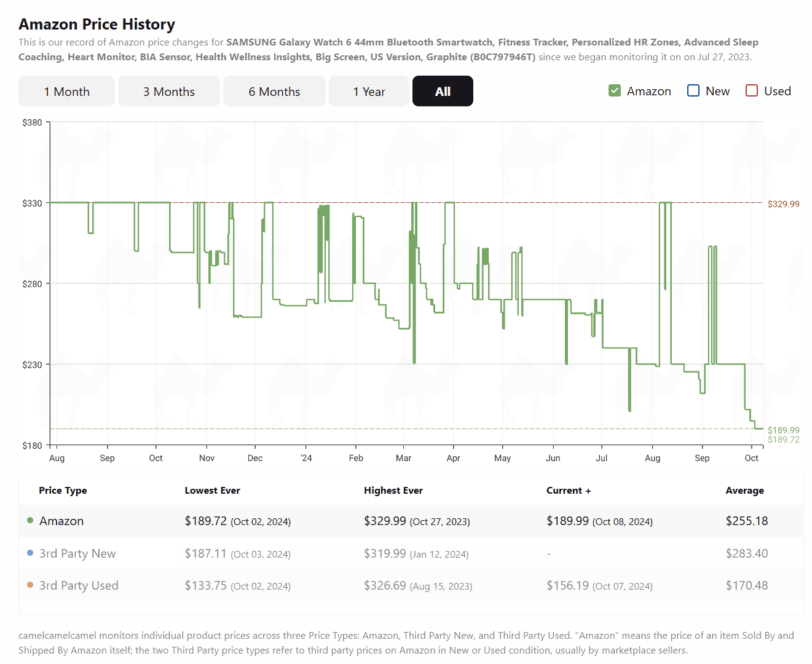Show the 6 Months price history

pos(274,92)
